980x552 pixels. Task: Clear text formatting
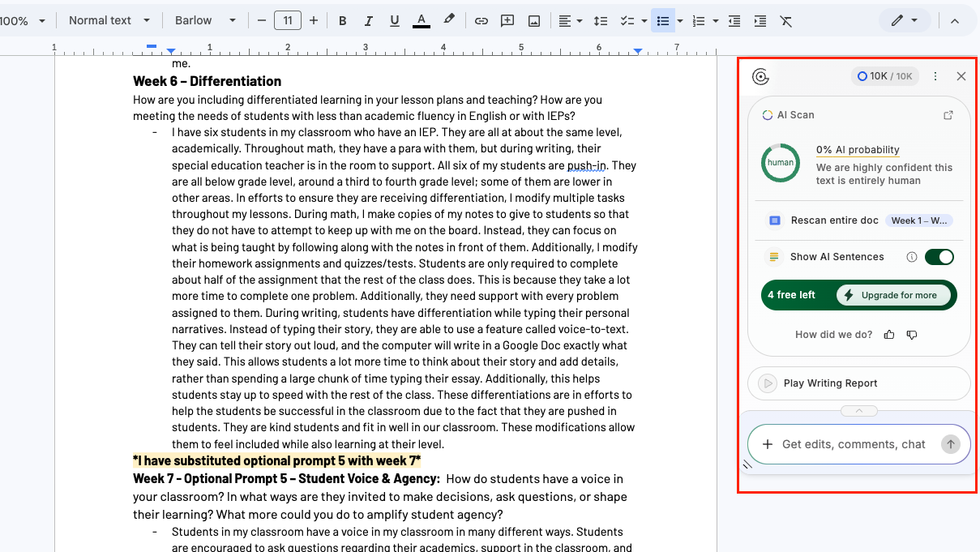pos(785,21)
